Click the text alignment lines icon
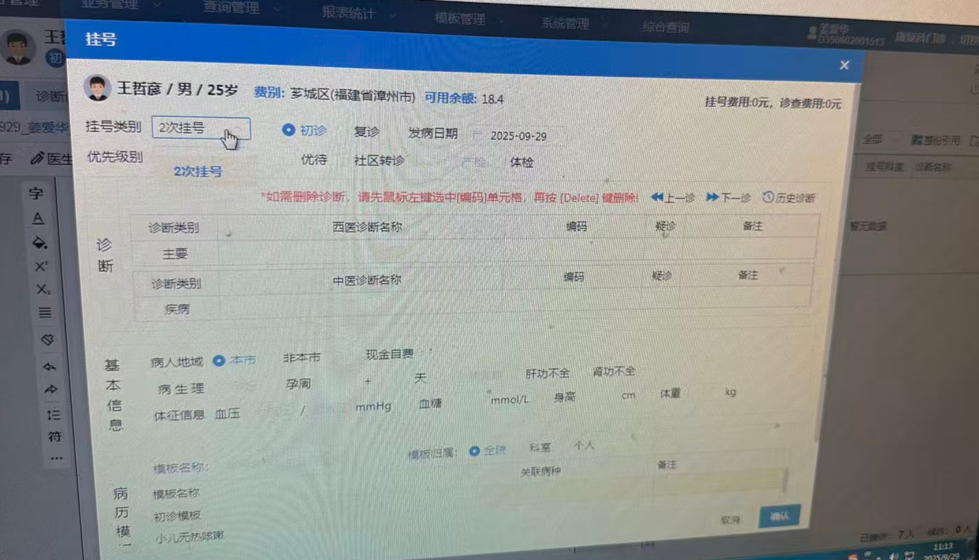The image size is (979, 560). [x=45, y=313]
